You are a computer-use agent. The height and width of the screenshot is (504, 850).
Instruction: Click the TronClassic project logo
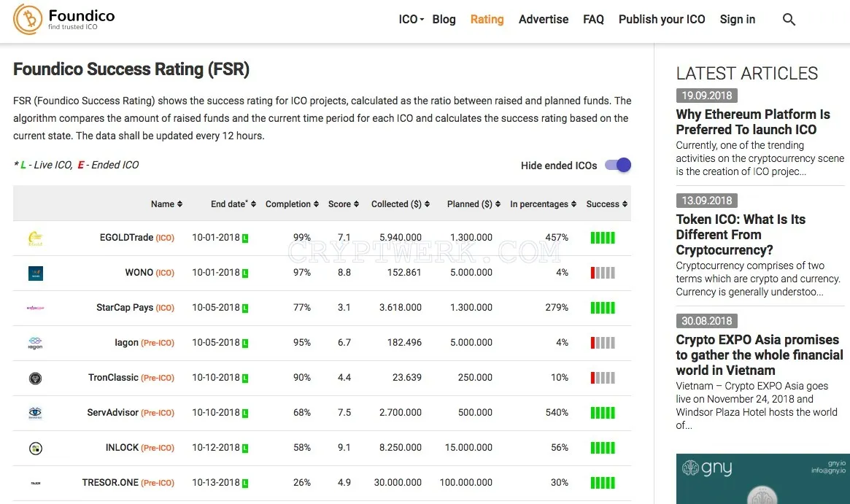pos(35,379)
